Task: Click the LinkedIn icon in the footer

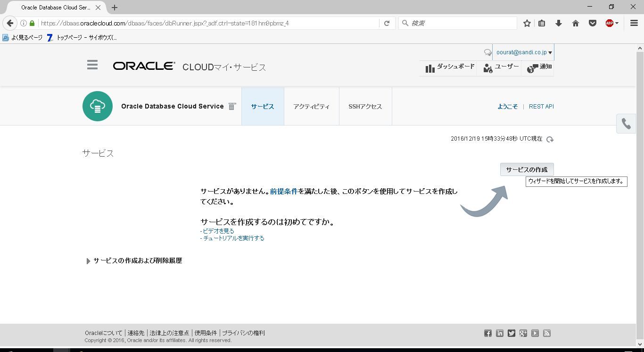Action: click(x=500, y=334)
